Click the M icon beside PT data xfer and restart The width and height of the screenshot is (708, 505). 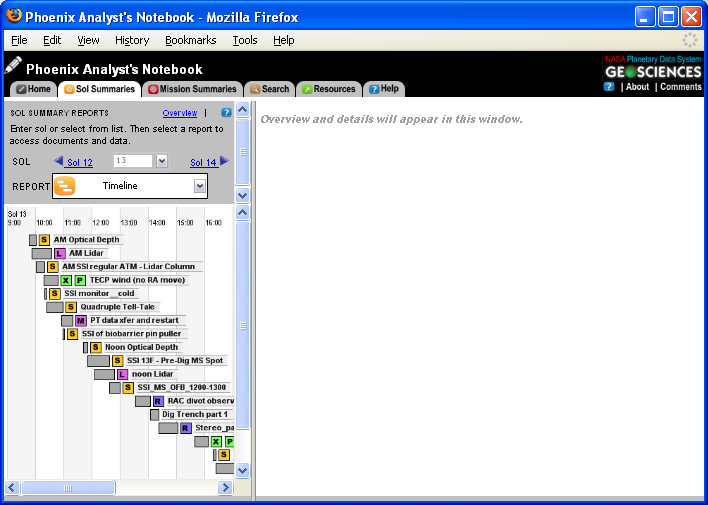point(81,321)
